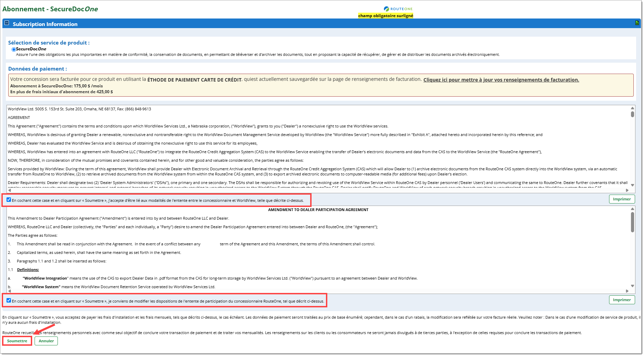Click the 'Abonnement à SecureDocOne: 175,00 $ /mois' text
Viewport: 644px width, 356px height.
point(56,86)
